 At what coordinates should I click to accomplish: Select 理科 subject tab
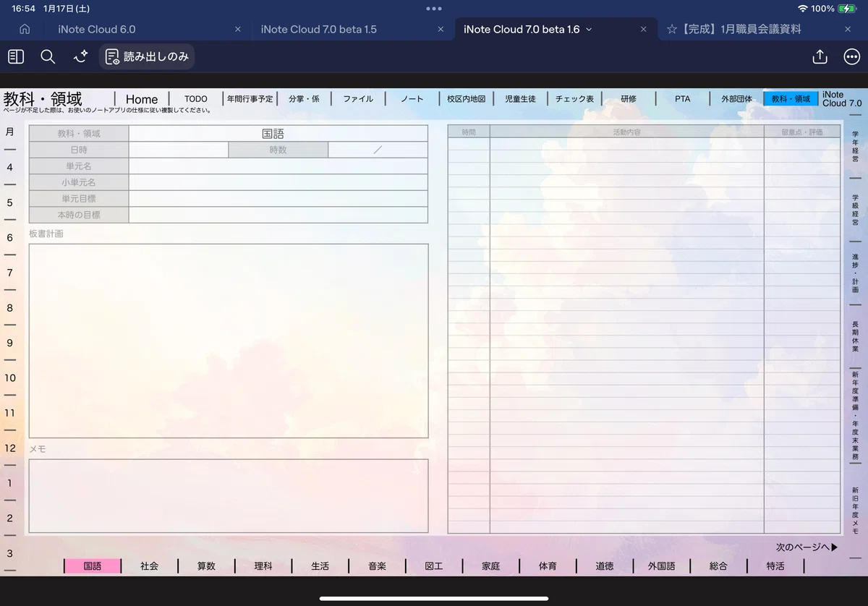click(x=263, y=566)
